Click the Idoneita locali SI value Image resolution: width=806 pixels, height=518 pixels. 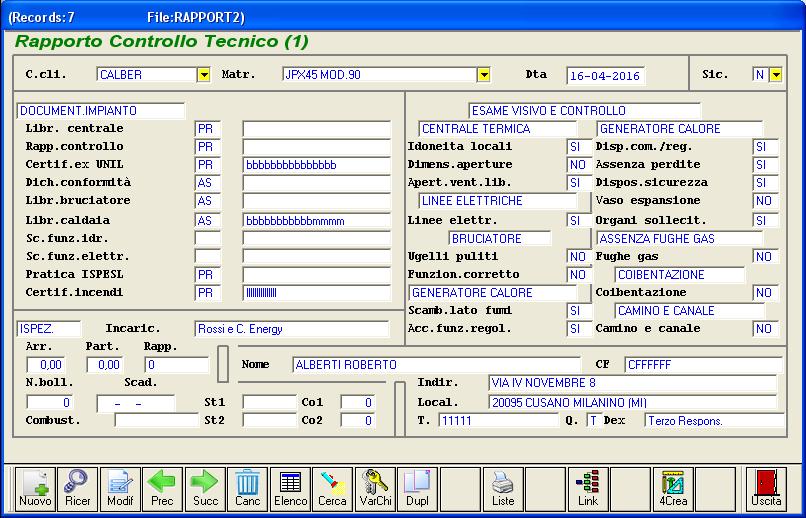point(579,146)
